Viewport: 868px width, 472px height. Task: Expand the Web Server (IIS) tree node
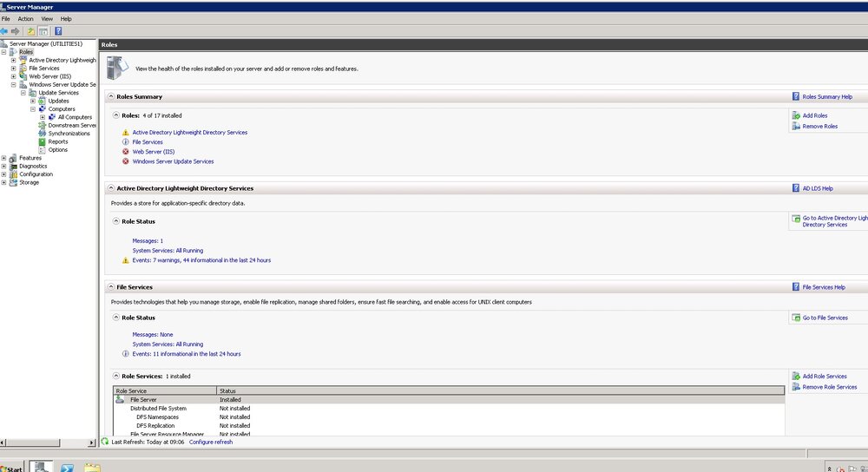(13, 76)
